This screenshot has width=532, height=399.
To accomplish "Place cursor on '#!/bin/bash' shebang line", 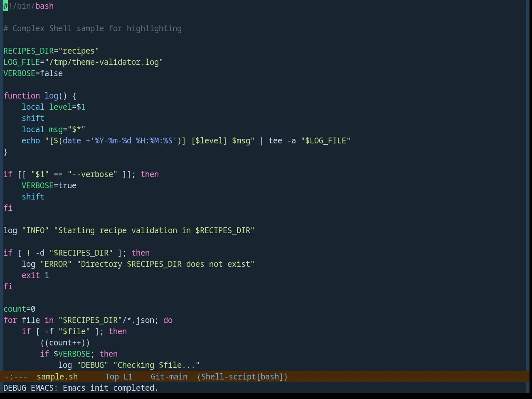I will [x=29, y=6].
